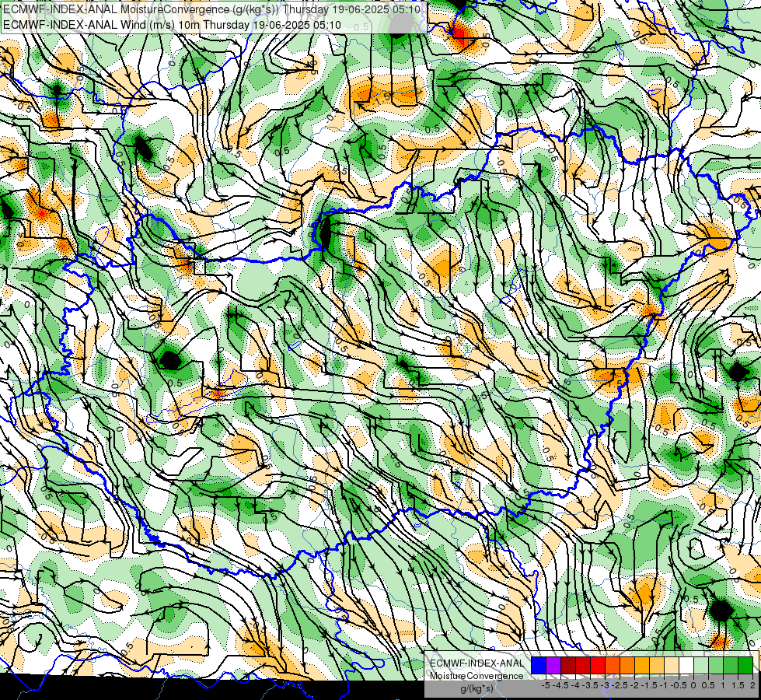Click the darkest green swatch ending at 2
Screen dimensions: 761x700
click(x=745, y=666)
